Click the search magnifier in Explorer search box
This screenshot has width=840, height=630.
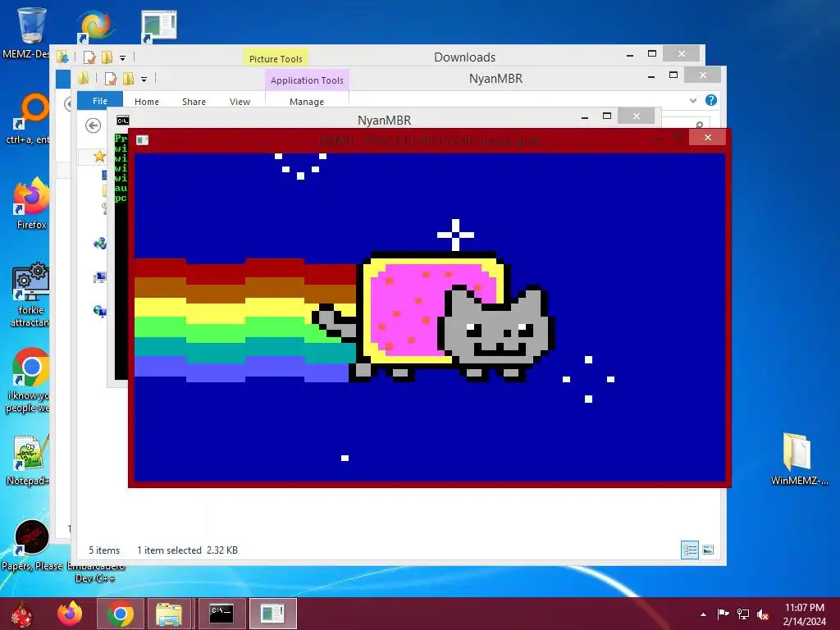(699, 125)
